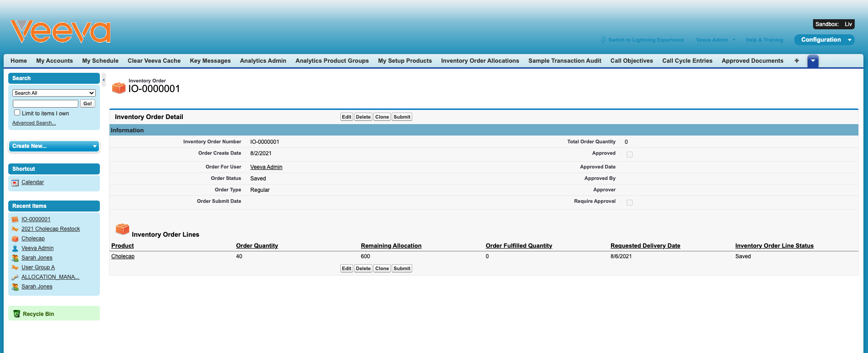868x353 pixels.
Task: Switch to the My Accounts tab
Action: click(55, 61)
